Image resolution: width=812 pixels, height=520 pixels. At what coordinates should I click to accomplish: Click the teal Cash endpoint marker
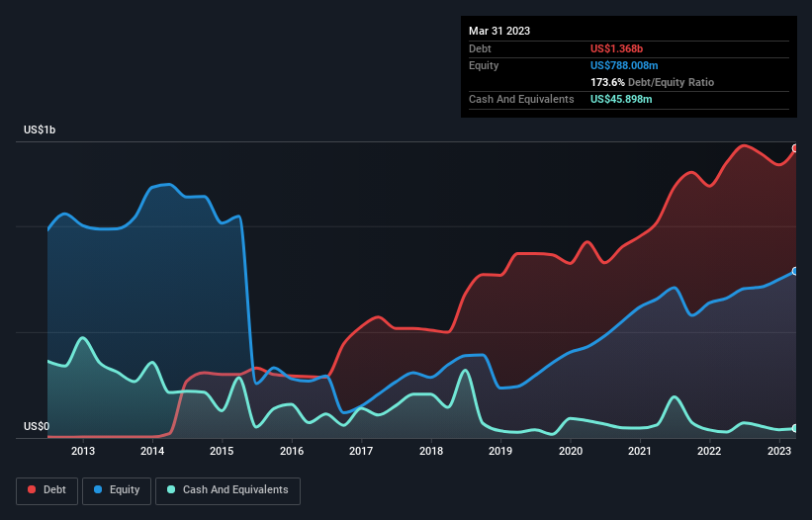click(795, 428)
